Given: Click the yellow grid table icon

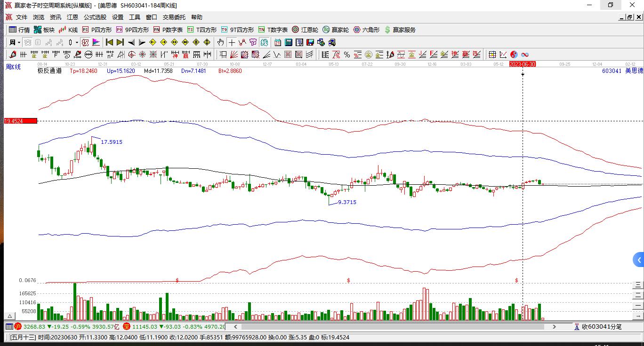Looking at the screenshot, I should [x=492, y=55].
